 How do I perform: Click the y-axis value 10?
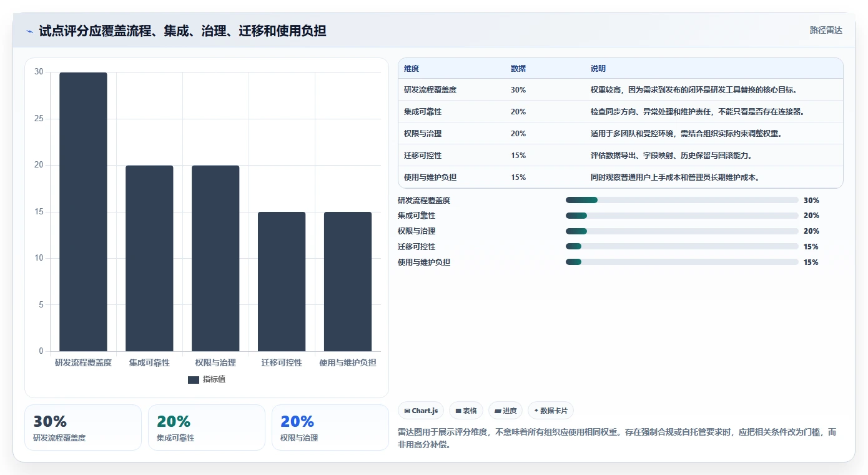click(x=39, y=258)
